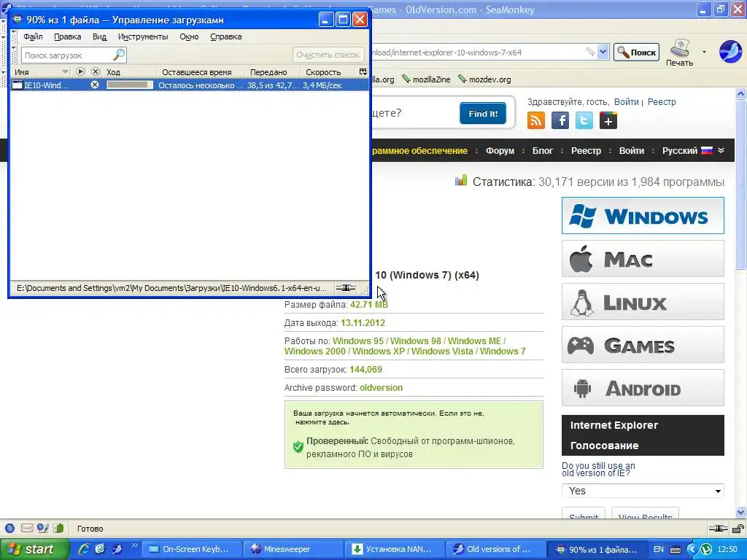
Task: Click the Find It! button
Action: coord(483,113)
